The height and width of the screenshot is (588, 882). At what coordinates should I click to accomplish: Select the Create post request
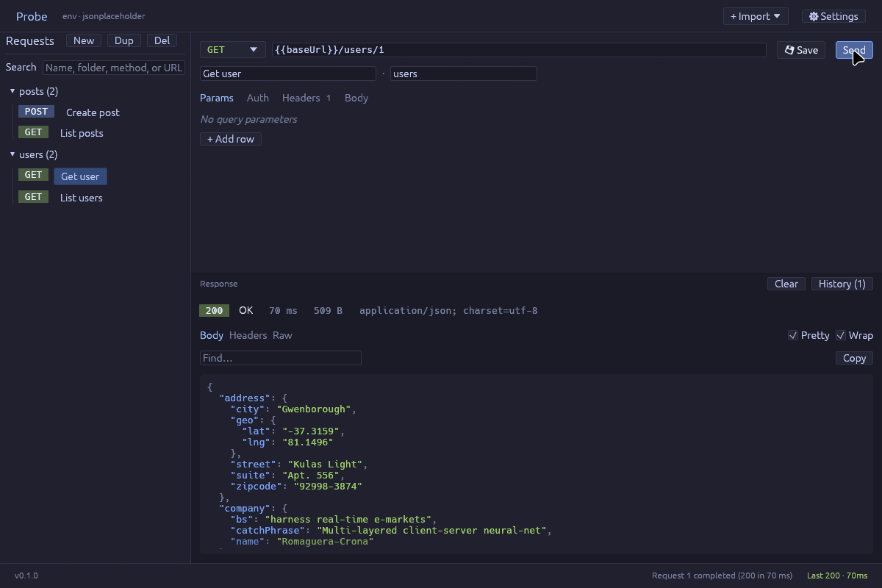pyautogui.click(x=93, y=112)
